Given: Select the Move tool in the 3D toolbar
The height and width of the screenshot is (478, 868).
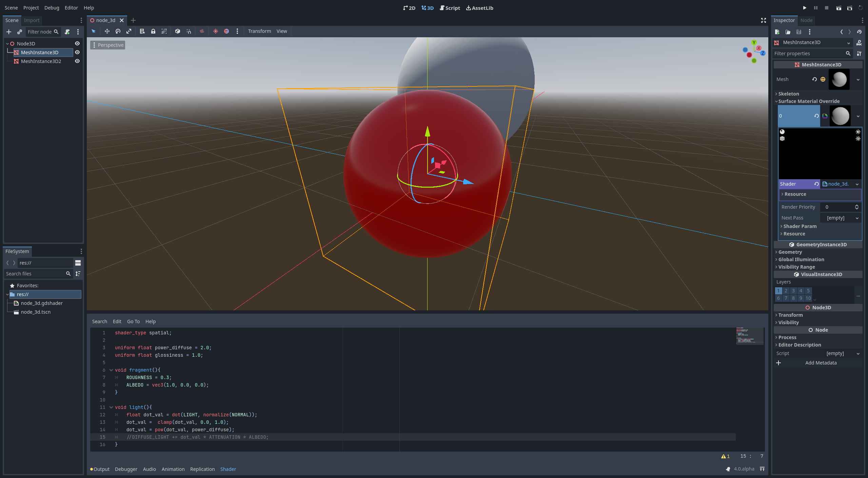Looking at the screenshot, I should pos(107,31).
